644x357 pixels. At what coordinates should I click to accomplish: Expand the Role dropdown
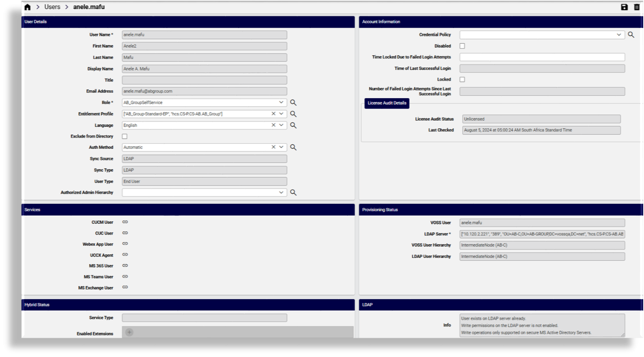(281, 102)
